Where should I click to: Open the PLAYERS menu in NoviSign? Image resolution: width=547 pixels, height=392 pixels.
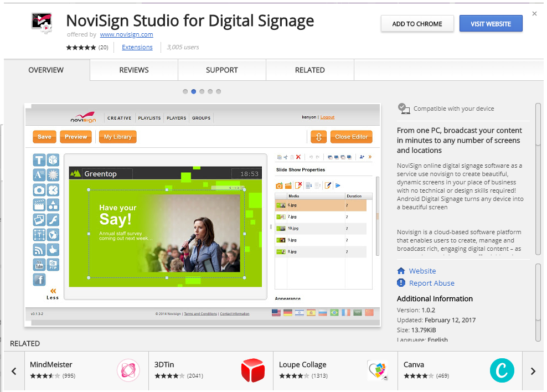click(x=177, y=118)
